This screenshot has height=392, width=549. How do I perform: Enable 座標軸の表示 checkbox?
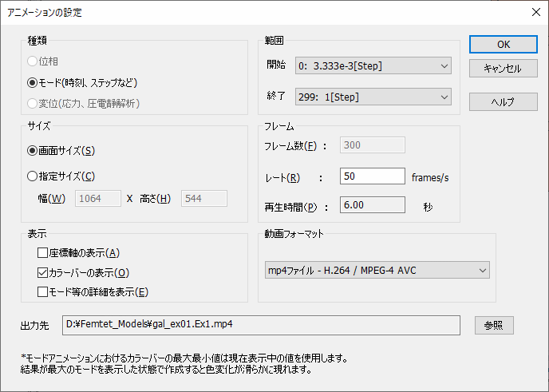43,253
